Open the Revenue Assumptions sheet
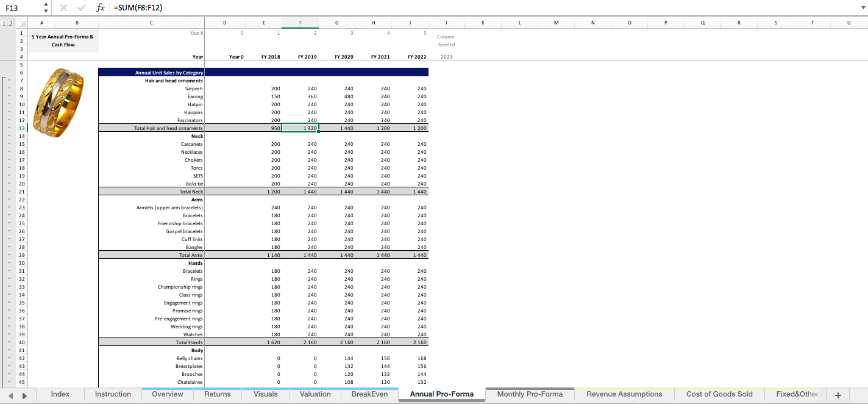 click(623, 394)
